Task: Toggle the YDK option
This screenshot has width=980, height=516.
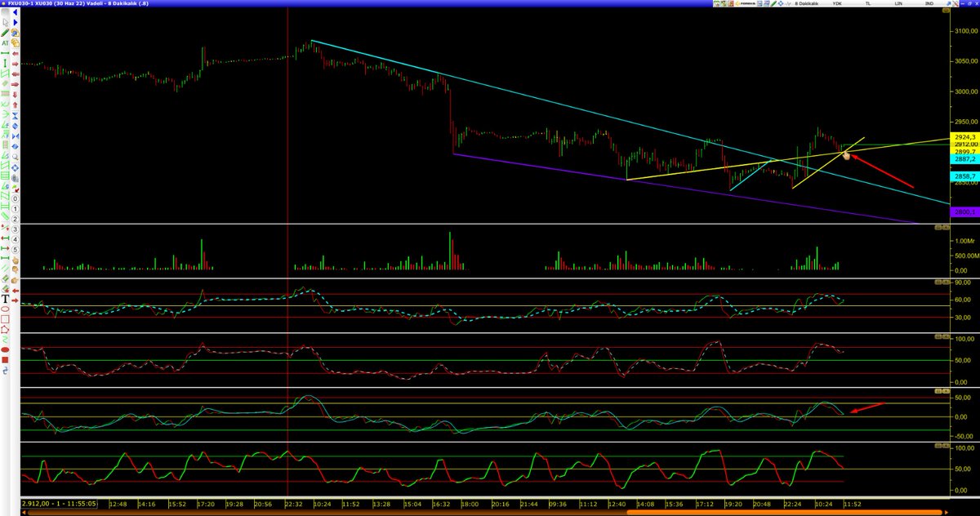Action: (x=837, y=4)
